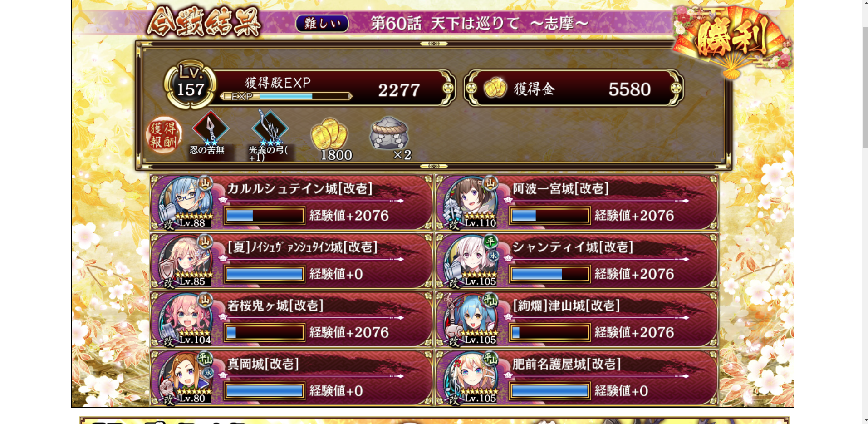868x424 pixels.
Task: Click the gold coin icon beside 獲得金
Action: pos(495,88)
